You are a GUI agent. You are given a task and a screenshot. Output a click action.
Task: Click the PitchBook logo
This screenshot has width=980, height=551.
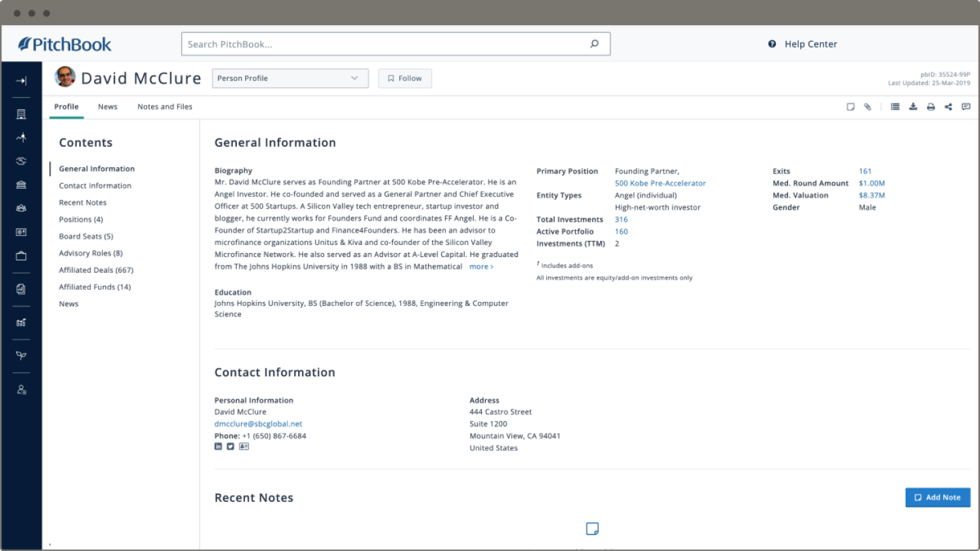65,44
